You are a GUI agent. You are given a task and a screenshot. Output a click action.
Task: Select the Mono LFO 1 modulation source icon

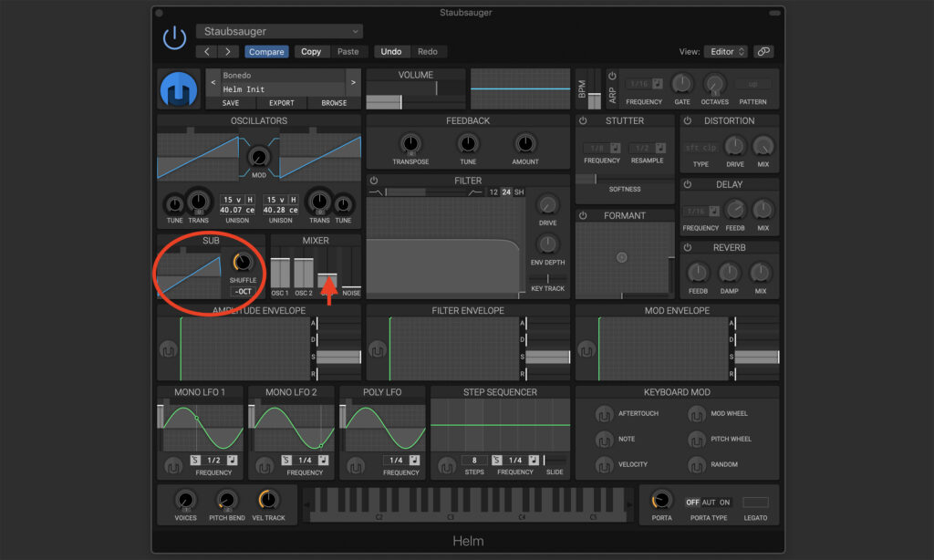coord(172,466)
